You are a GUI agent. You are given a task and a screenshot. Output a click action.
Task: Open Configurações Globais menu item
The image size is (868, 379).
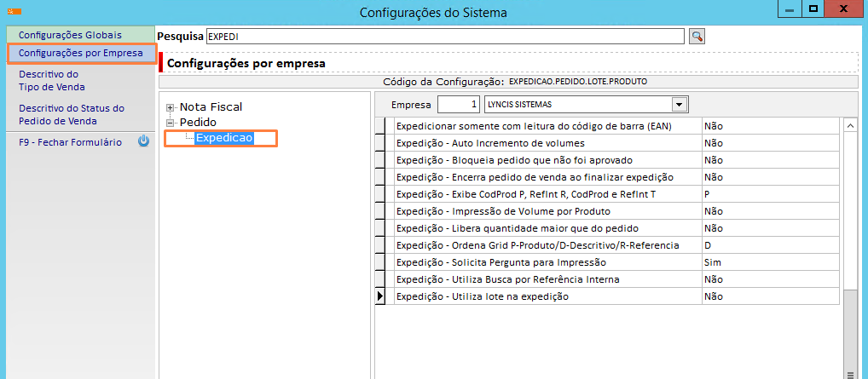click(70, 35)
